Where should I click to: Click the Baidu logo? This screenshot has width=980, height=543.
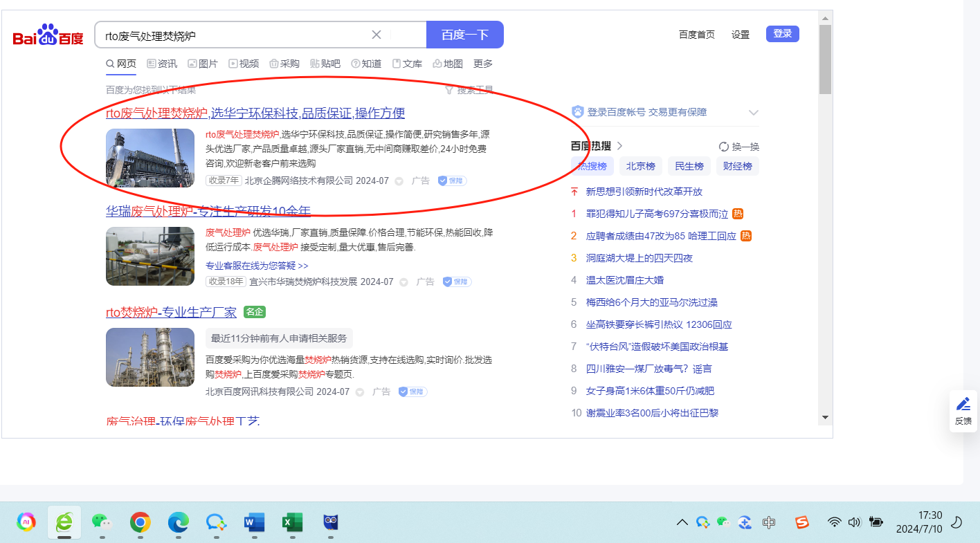tap(48, 35)
